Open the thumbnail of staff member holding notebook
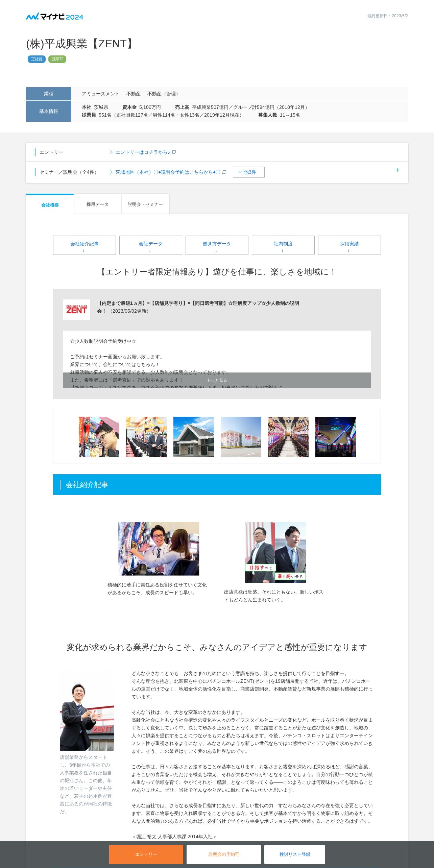 pos(146,437)
